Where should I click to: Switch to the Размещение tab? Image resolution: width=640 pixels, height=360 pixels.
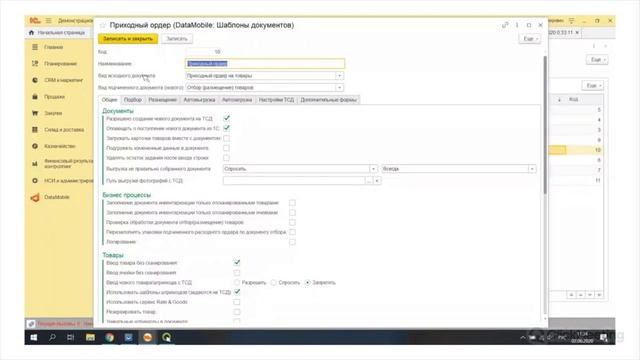click(x=162, y=100)
